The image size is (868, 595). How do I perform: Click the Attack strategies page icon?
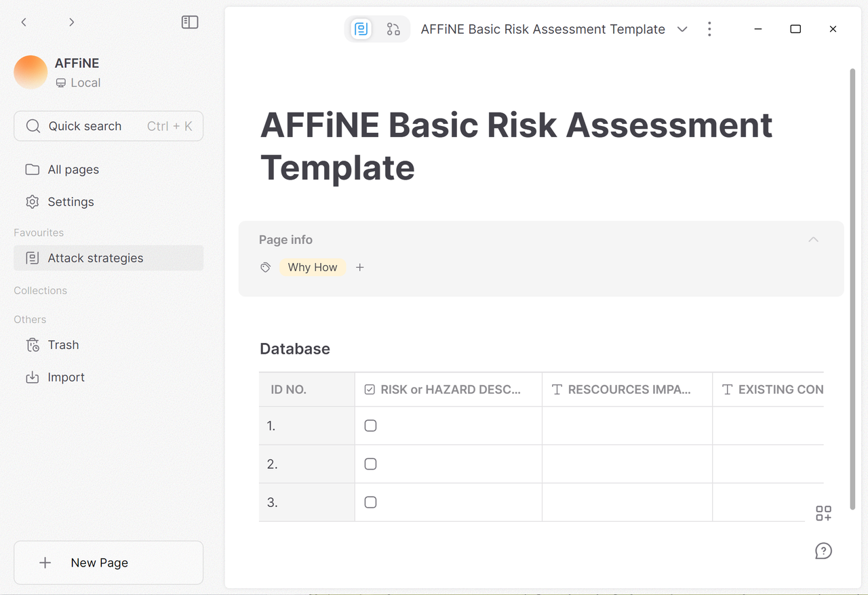pyautogui.click(x=32, y=258)
